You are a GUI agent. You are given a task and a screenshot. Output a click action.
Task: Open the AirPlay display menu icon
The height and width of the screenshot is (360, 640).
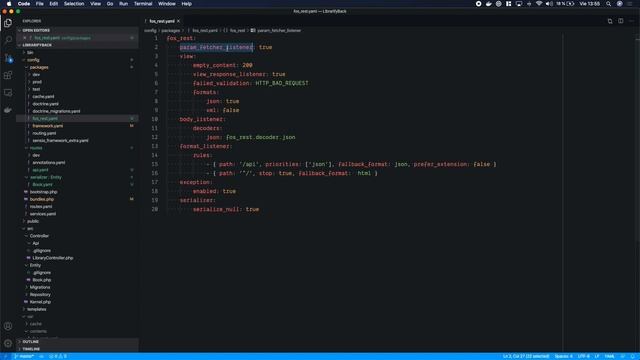[519, 4]
